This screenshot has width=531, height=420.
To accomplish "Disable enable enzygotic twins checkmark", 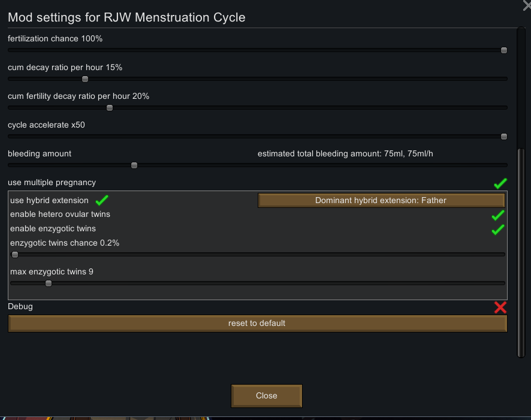I will [498, 230].
